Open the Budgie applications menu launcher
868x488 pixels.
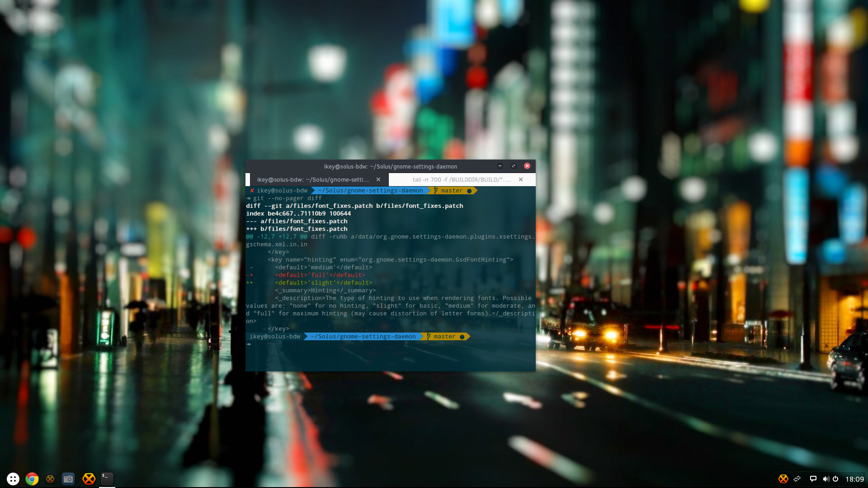pos(13,479)
